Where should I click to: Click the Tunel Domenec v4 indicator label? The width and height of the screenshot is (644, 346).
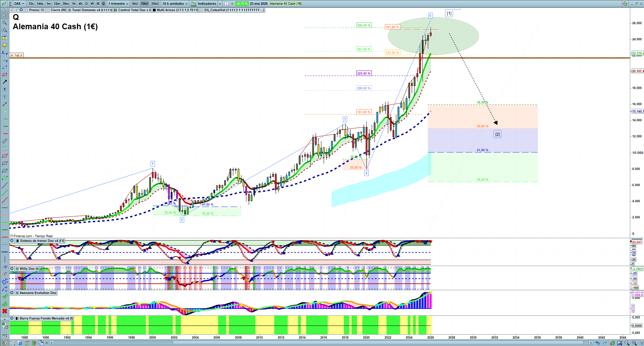92,10
